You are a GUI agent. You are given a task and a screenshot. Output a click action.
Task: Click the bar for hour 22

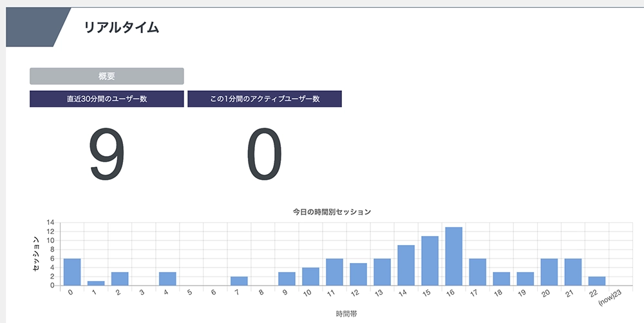(596, 281)
